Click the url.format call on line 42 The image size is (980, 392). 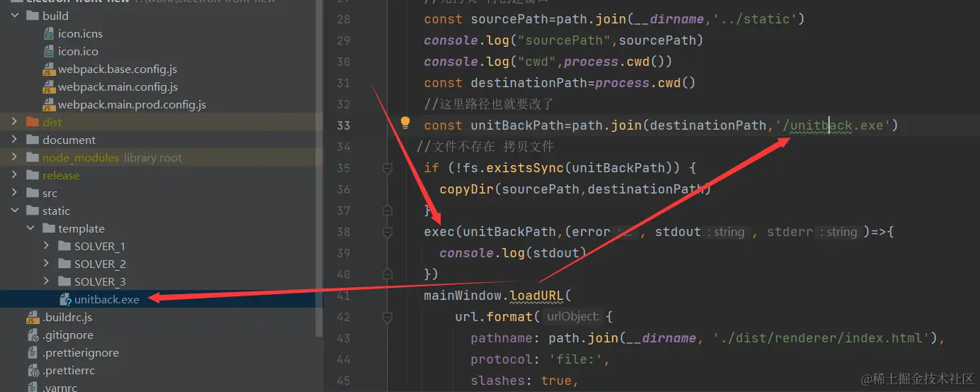pyautogui.click(x=497, y=317)
